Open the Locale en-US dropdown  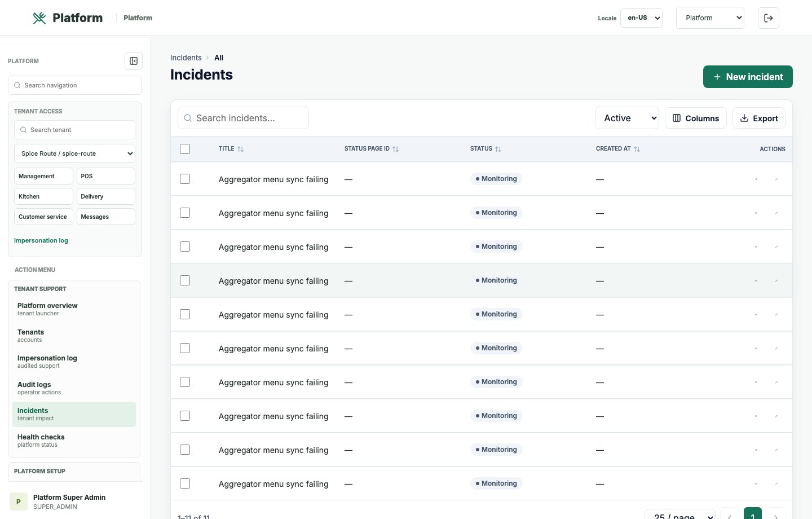click(641, 18)
